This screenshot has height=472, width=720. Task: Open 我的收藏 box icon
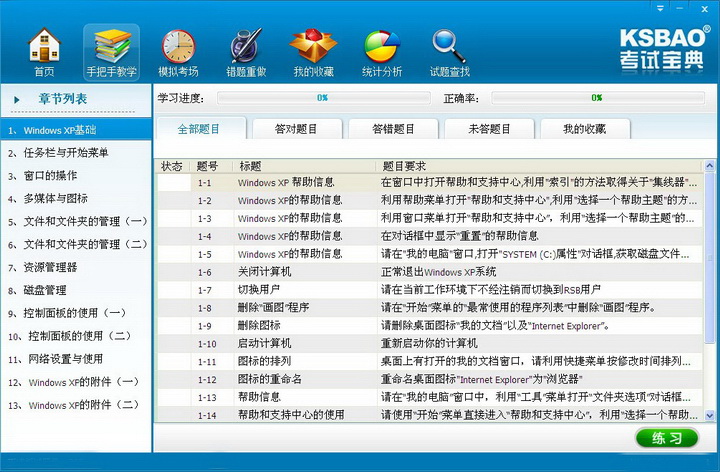pyautogui.click(x=314, y=52)
